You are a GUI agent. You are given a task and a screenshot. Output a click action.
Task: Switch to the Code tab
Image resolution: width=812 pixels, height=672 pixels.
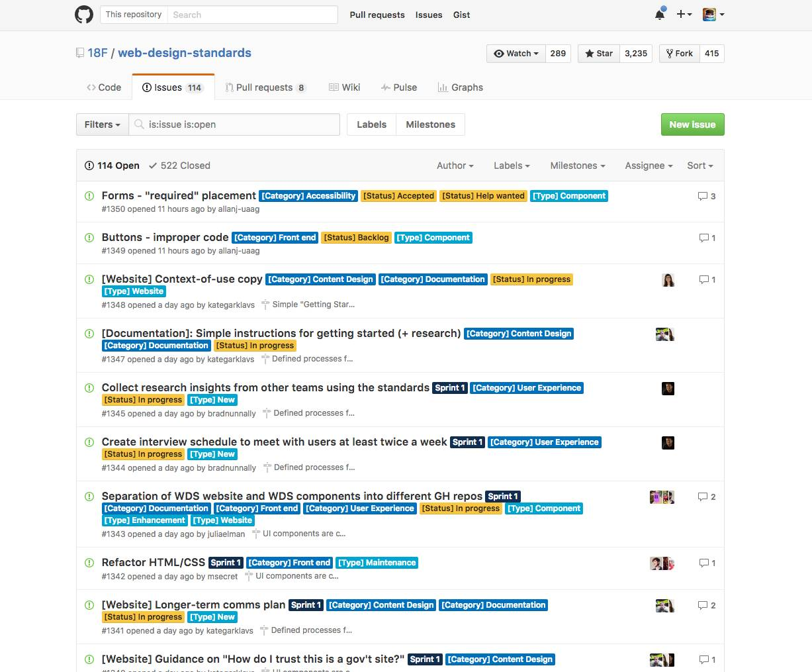pos(104,87)
